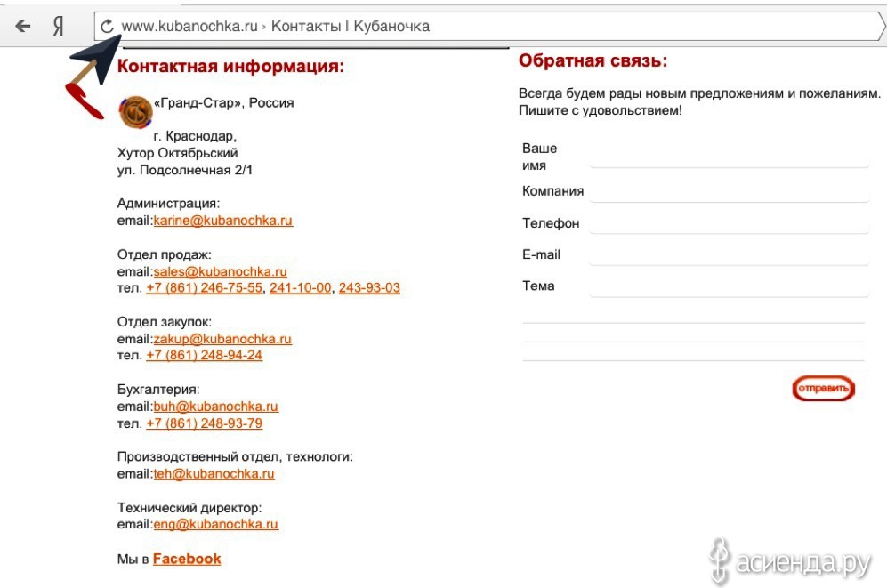Click into the Компания field
Screen dimensions: 887x588
tap(729, 193)
